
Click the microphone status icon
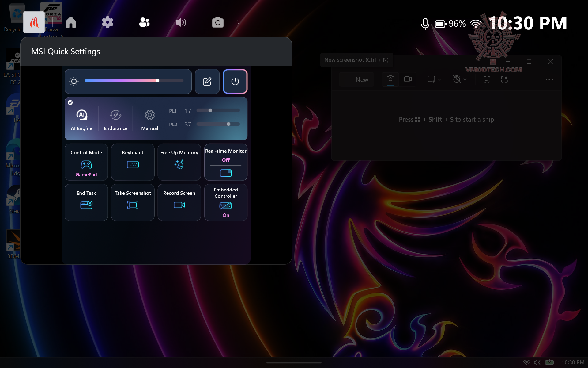point(425,24)
